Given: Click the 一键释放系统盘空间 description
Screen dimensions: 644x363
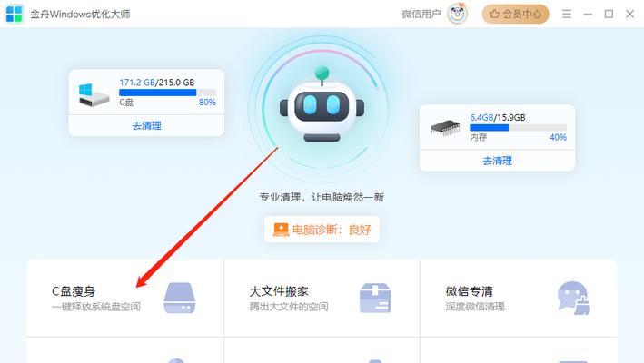Looking at the screenshot, I should click(96, 307).
